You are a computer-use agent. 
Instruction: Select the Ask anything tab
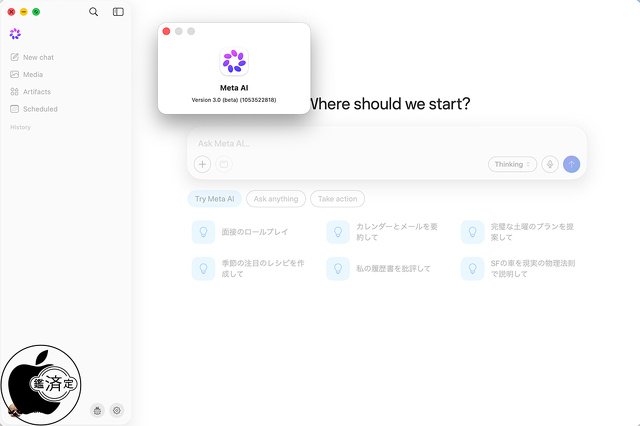coord(276,199)
